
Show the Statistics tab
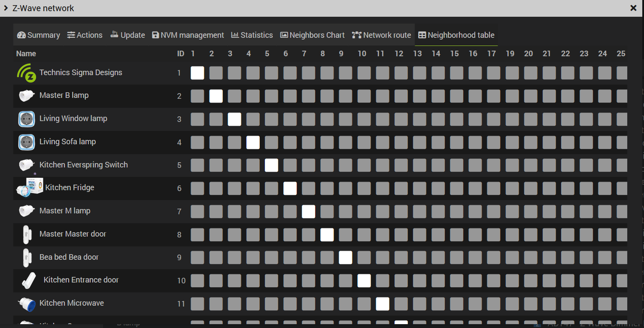pyautogui.click(x=252, y=35)
